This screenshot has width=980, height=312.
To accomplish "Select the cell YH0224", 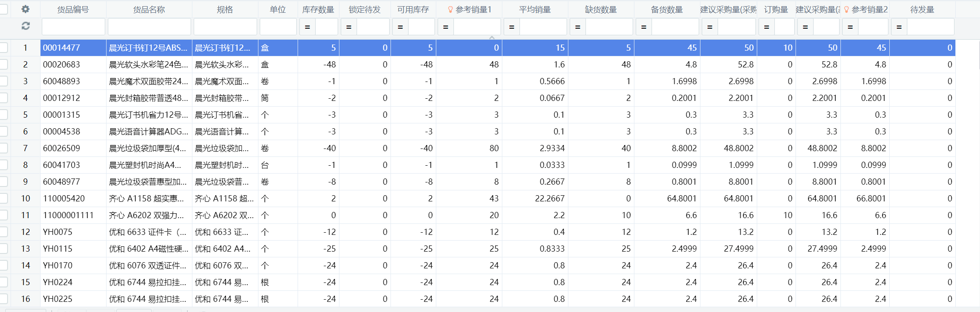I will [x=73, y=282].
